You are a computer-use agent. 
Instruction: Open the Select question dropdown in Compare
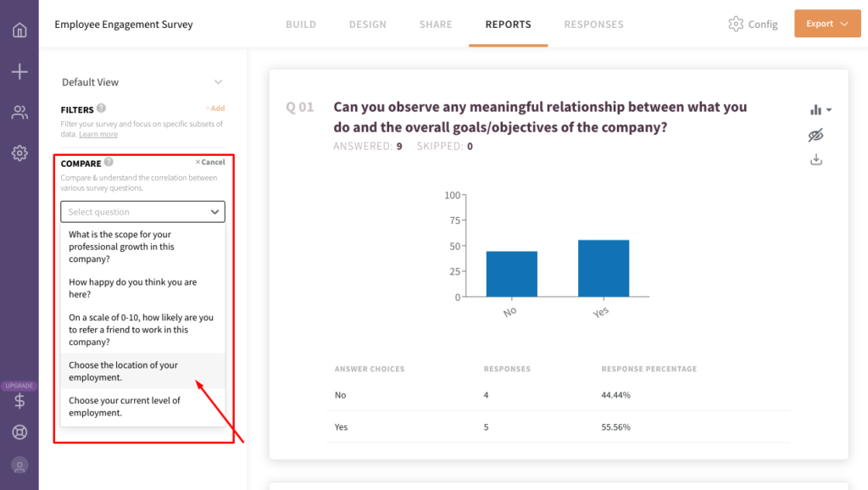pos(142,211)
